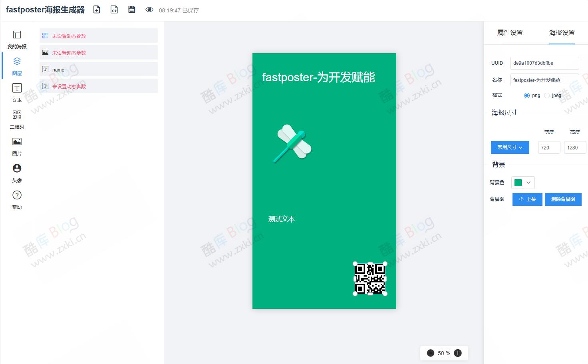This screenshot has width=588, height=364.
Task: Open the green background color picker
Action: point(523,183)
